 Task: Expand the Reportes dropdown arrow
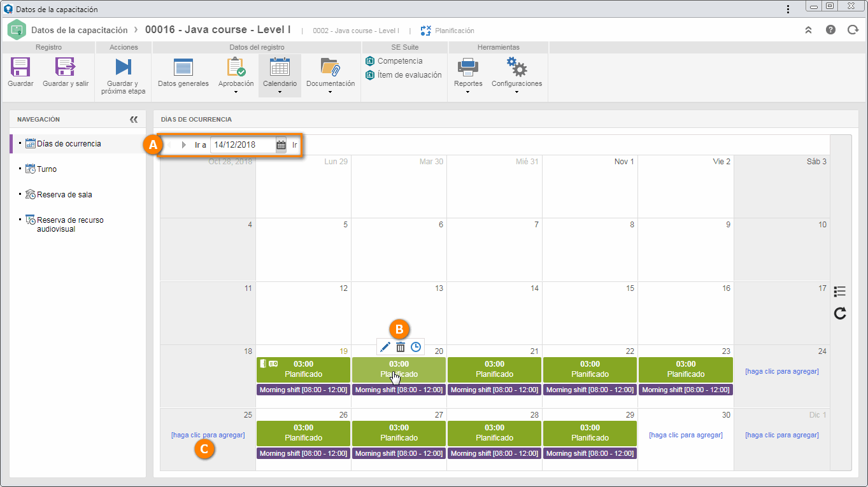coord(468,92)
